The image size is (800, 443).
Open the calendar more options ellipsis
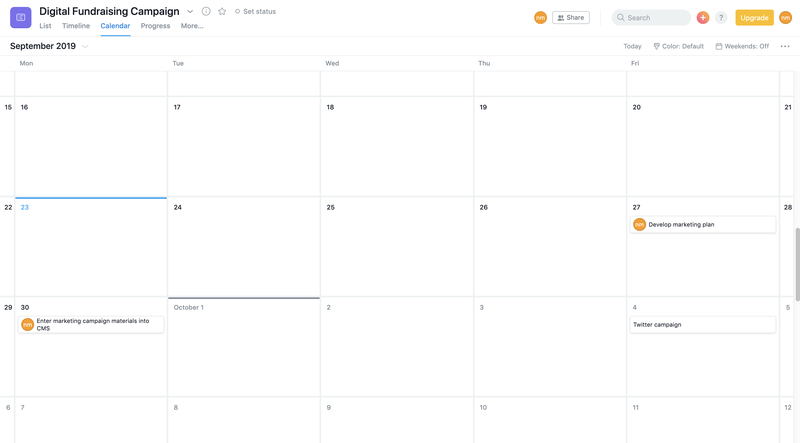click(x=785, y=46)
